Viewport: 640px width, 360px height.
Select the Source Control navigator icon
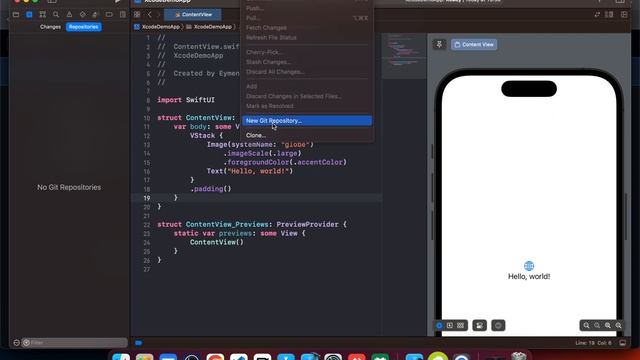(29, 15)
